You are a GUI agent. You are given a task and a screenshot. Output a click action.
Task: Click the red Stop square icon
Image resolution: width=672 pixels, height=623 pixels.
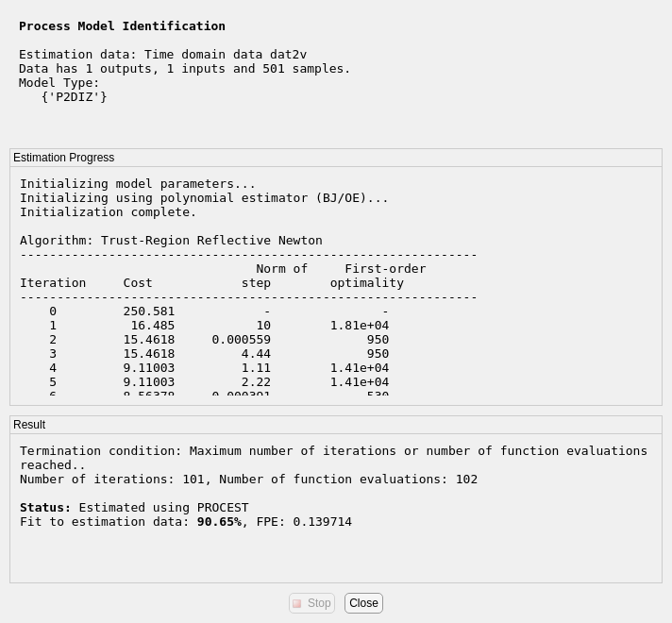[x=296, y=603]
